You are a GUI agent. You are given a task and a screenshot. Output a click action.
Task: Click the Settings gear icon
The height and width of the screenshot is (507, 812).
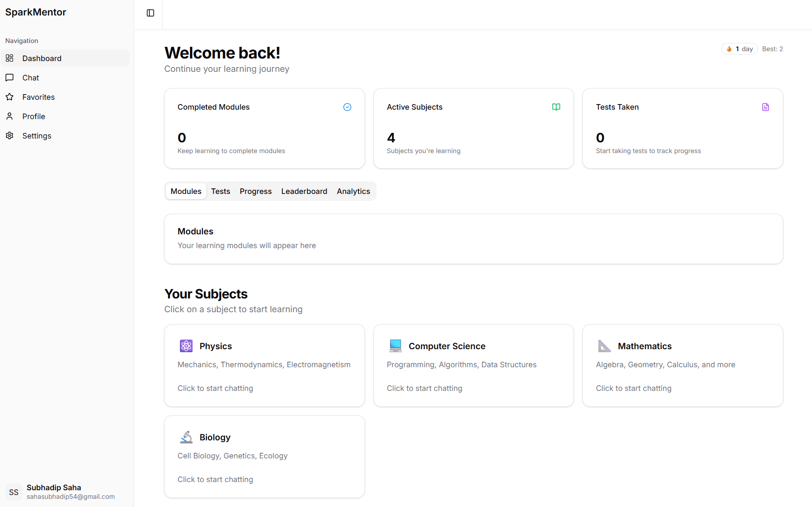(9, 135)
